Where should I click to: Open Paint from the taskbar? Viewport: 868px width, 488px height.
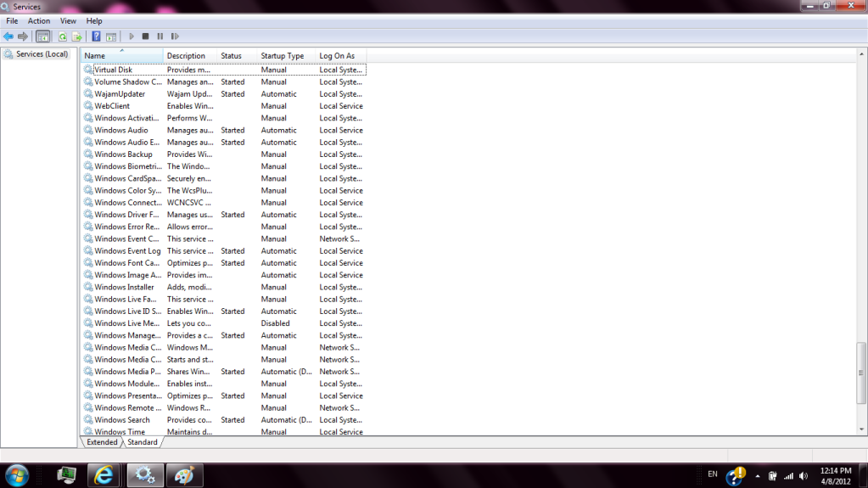184,475
